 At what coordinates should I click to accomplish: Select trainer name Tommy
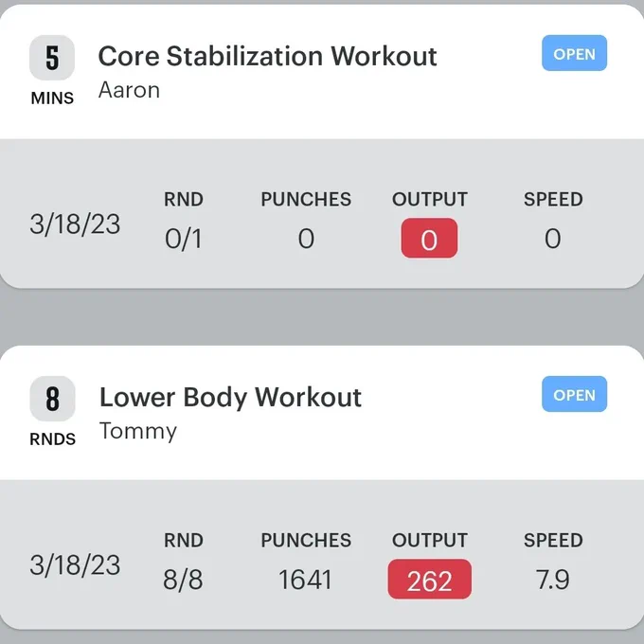click(138, 432)
